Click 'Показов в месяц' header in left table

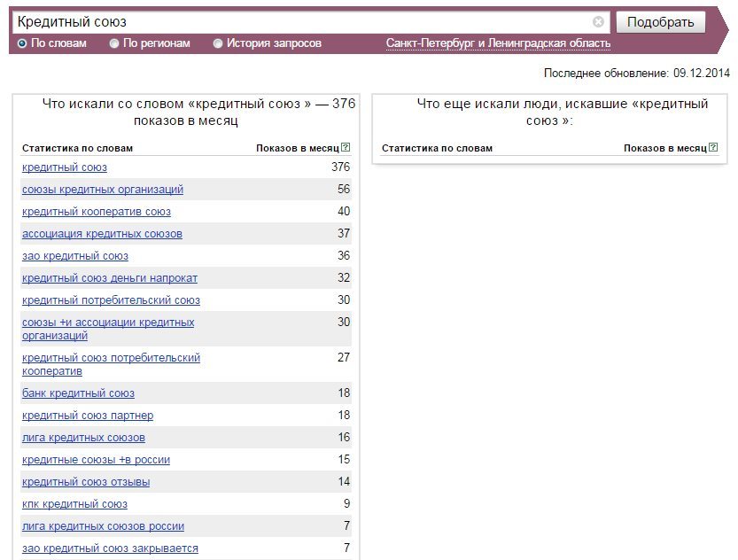click(298, 148)
